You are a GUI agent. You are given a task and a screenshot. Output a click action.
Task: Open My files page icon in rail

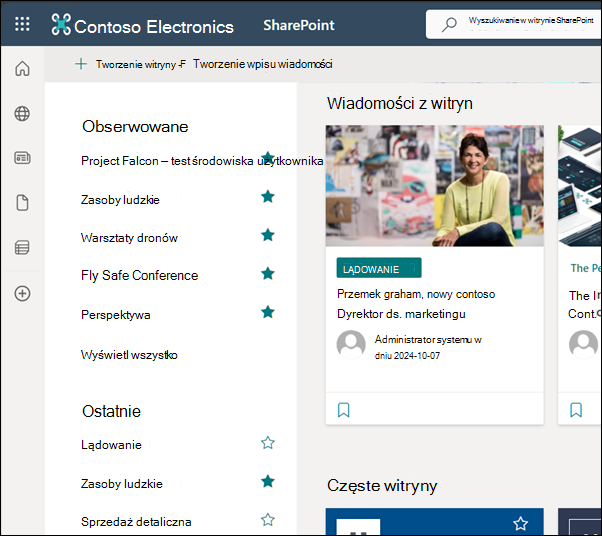(22, 203)
